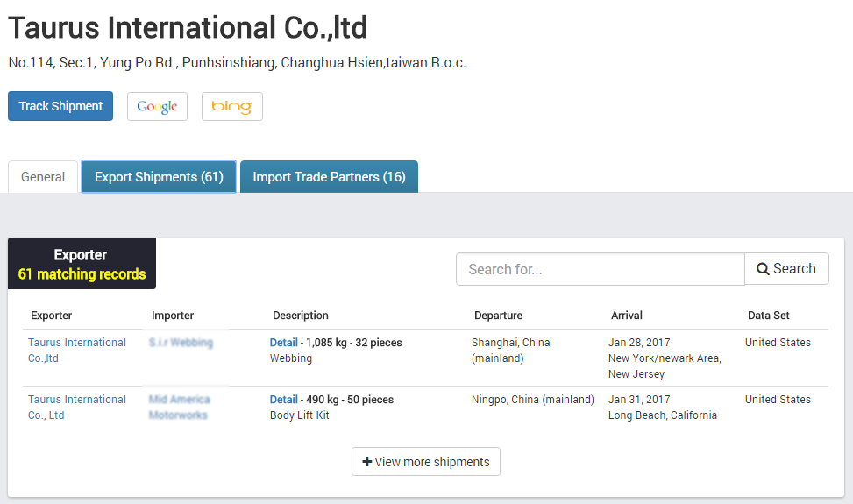Select the 'Jan 31, 2017' arrival date
The height and width of the screenshot is (504, 853).
pos(639,400)
